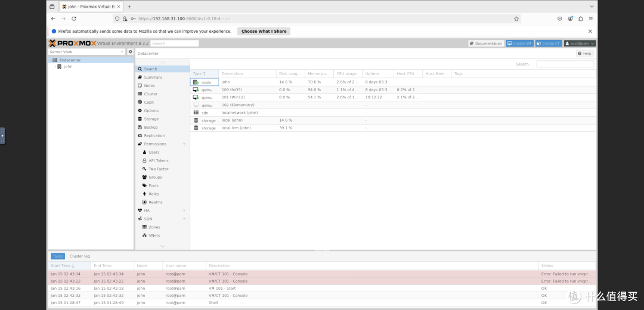Open Groups under Permissions
The height and width of the screenshot is (310, 644).
point(163,178)
